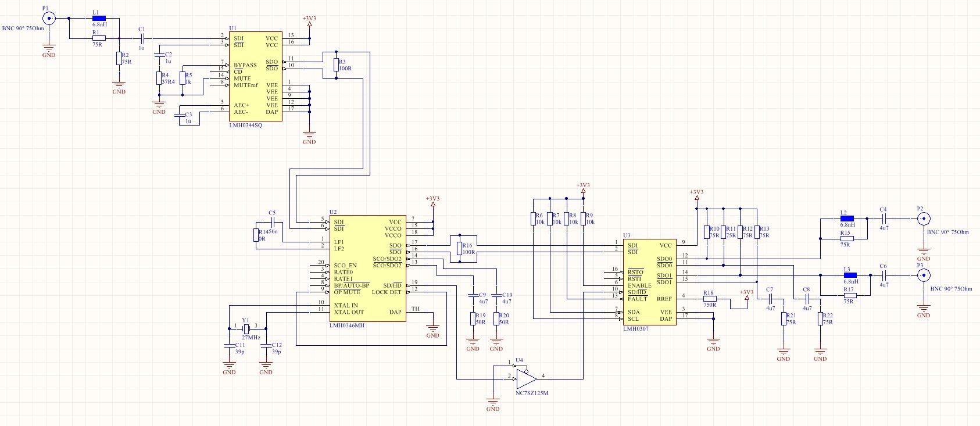Select the C5 capacitor symbol
This screenshot has width=980, height=426.
[273, 223]
